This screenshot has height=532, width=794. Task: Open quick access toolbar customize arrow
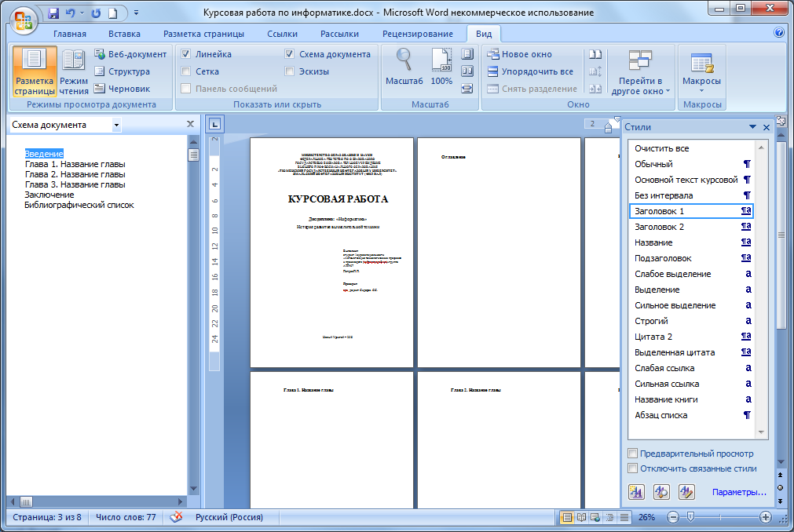tap(136, 13)
